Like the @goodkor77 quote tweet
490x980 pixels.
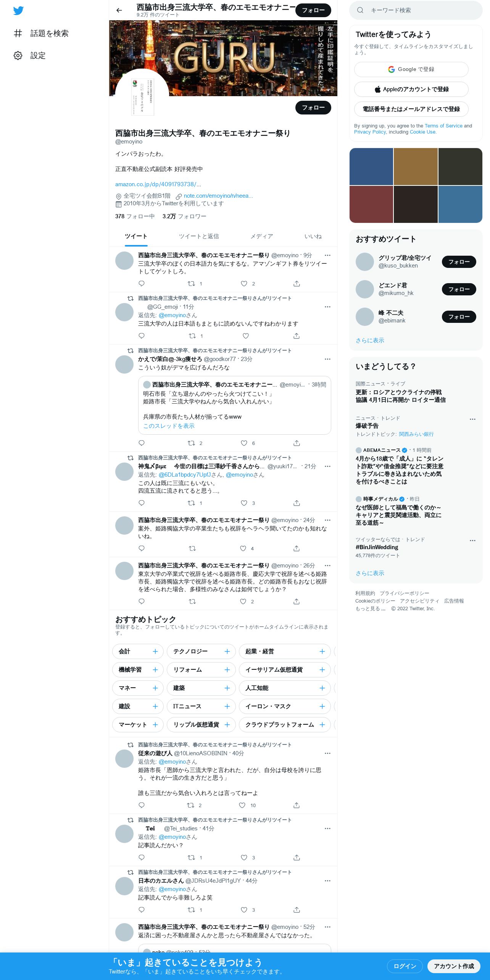tap(244, 443)
